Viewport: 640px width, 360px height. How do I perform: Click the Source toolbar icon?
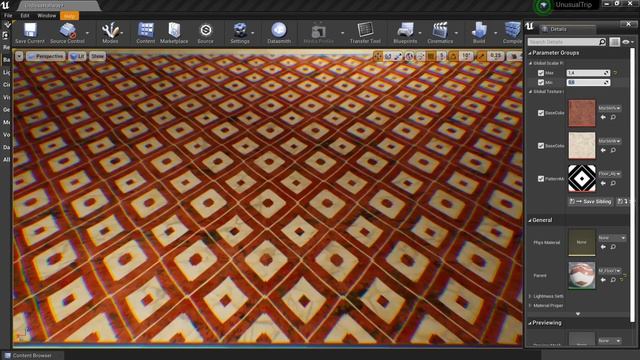pyautogui.click(x=205, y=33)
